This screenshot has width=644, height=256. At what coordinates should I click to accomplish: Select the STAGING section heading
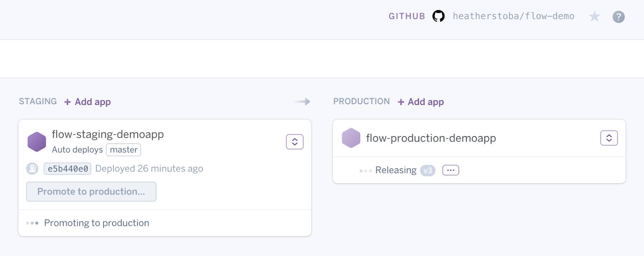coord(37,101)
